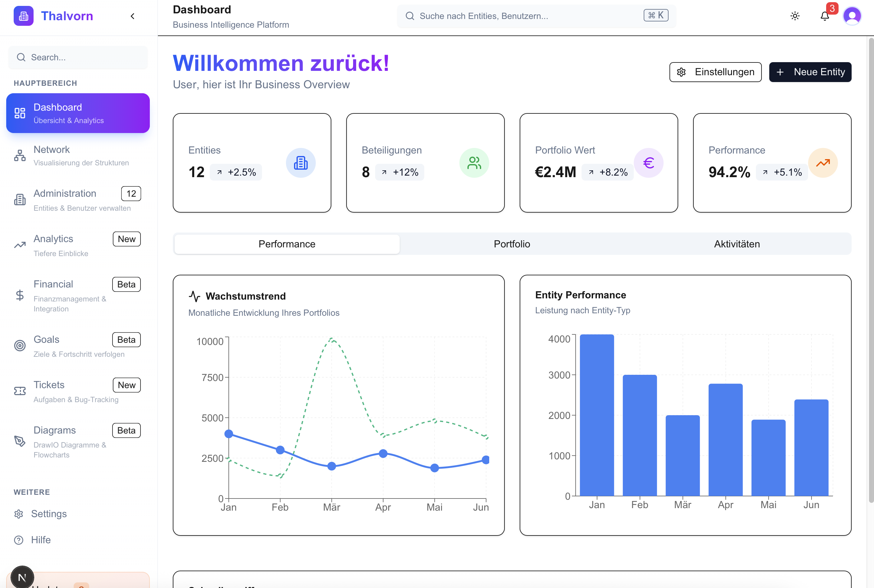Open the Administration building icon

[x=20, y=199]
